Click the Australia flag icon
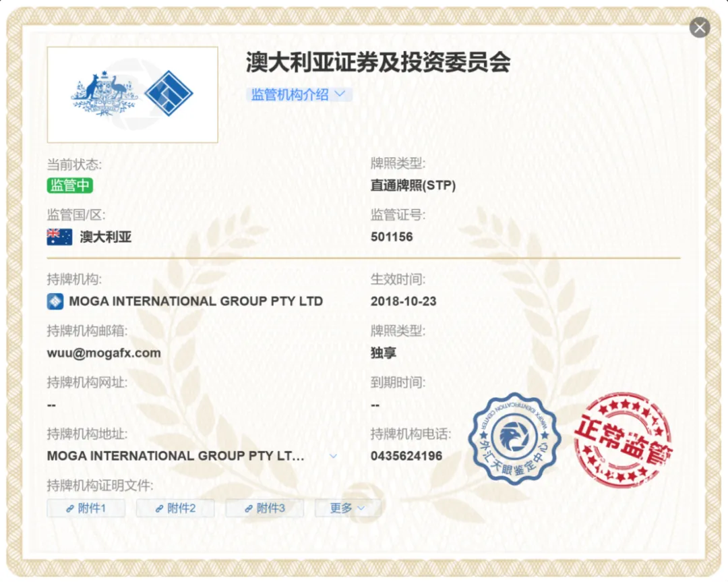This screenshot has height=582, width=728. pos(59,237)
